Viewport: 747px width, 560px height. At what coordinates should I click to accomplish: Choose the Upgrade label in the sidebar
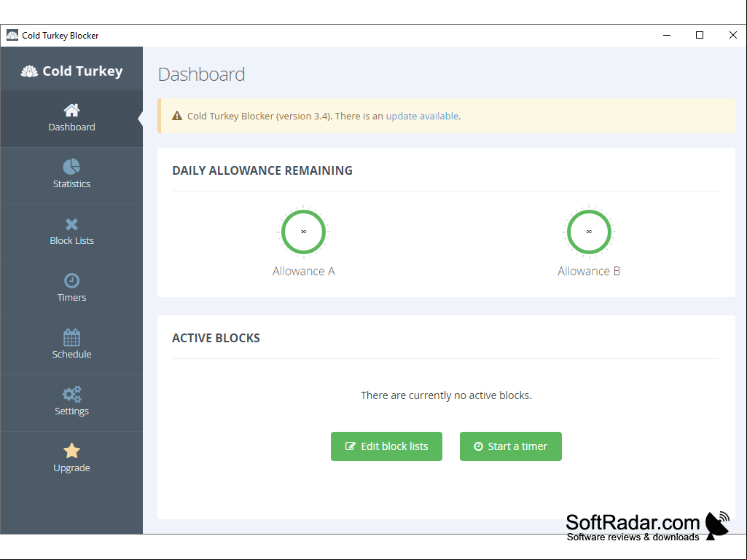tap(71, 468)
